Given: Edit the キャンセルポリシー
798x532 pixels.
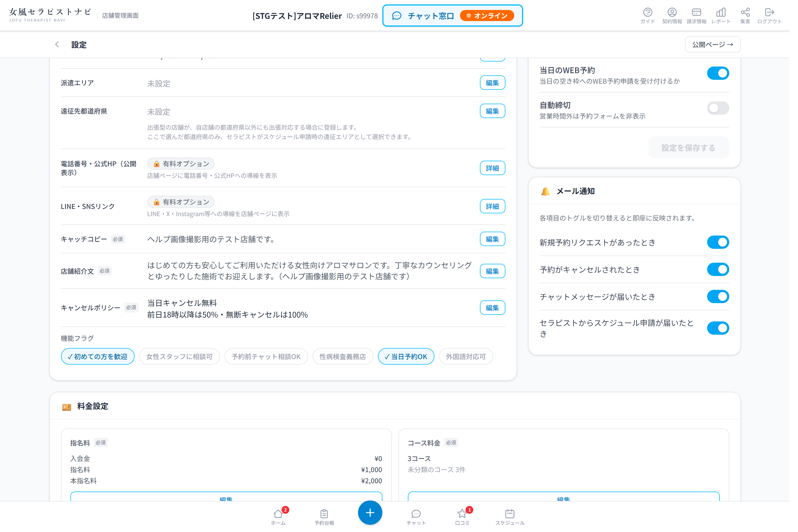Looking at the screenshot, I should (x=497, y=311).
